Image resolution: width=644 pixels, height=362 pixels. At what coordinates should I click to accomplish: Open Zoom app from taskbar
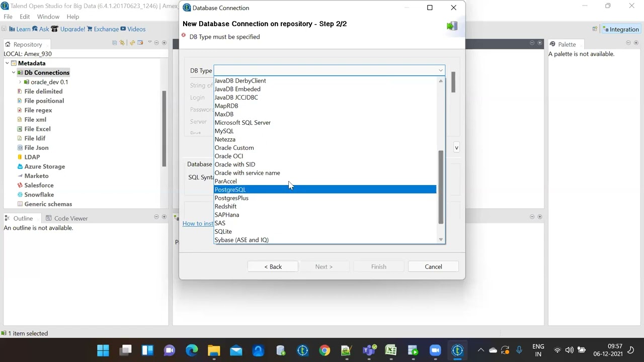(x=435, y=350)
